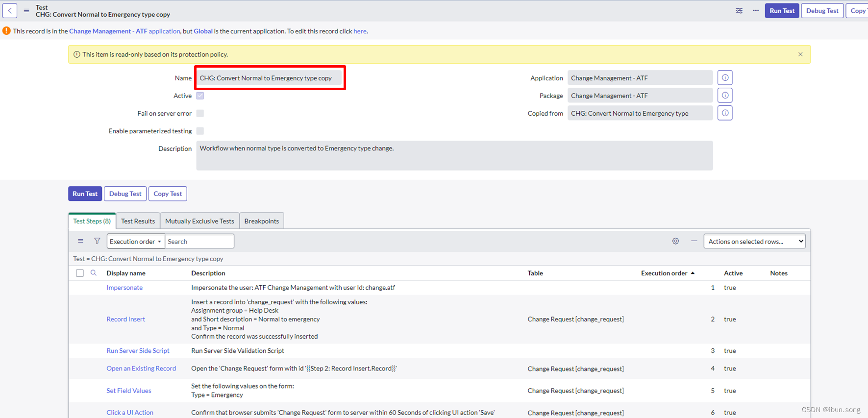Image resolution: width=868 pixels, height=418 pixels.
Task: Open the Set Field Values step
Action: click(128, 391)
